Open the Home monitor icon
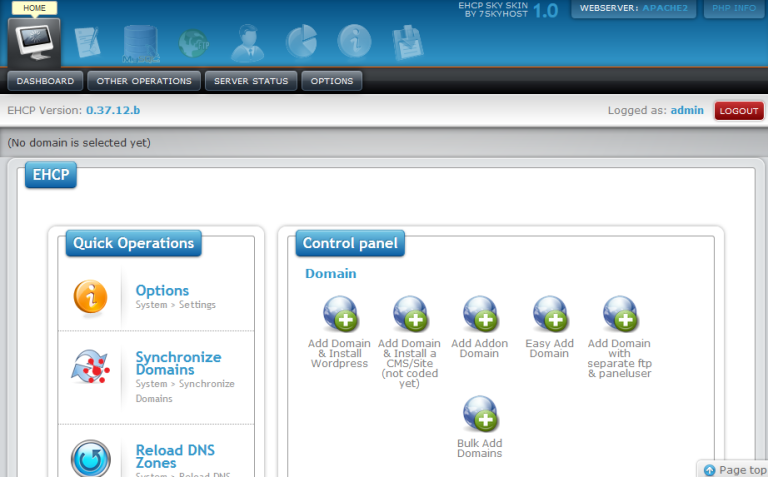 (34, 42)
